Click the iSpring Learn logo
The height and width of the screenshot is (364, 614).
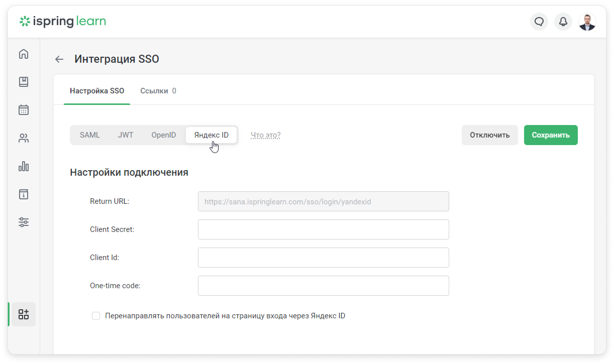tap(63, 22)
